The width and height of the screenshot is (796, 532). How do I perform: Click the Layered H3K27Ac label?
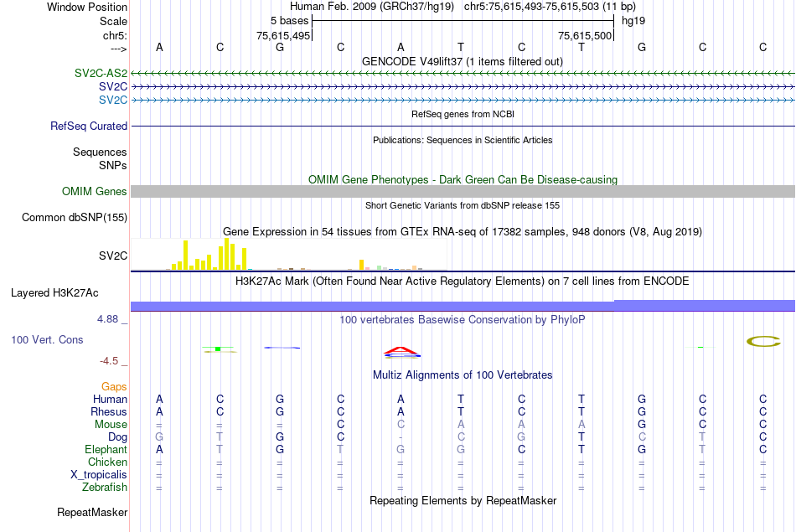[54, 293]
